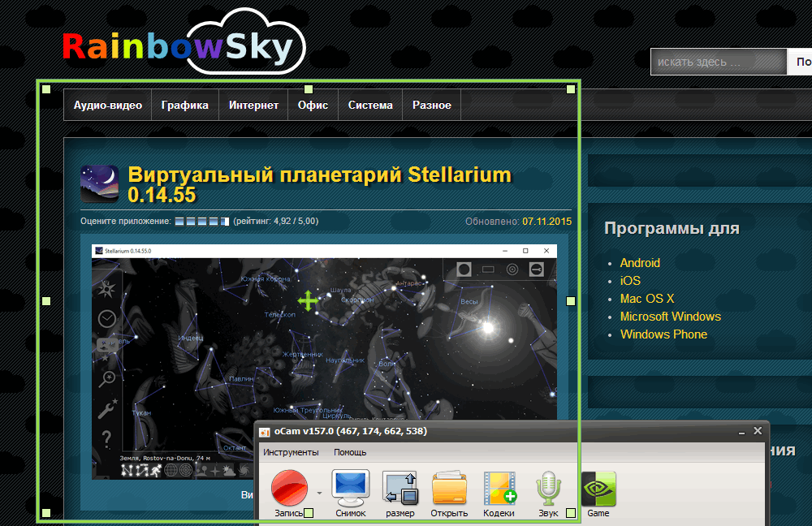Screen dimensions: 812x526
Task: Open the Графика category tab
Action: click(x=185, y=105)
